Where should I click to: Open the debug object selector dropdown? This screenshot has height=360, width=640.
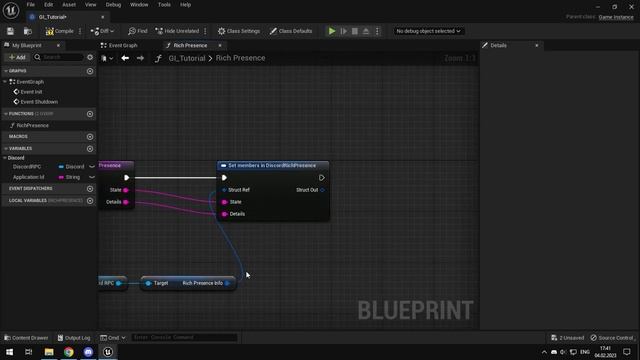click(x=428, y=31)
